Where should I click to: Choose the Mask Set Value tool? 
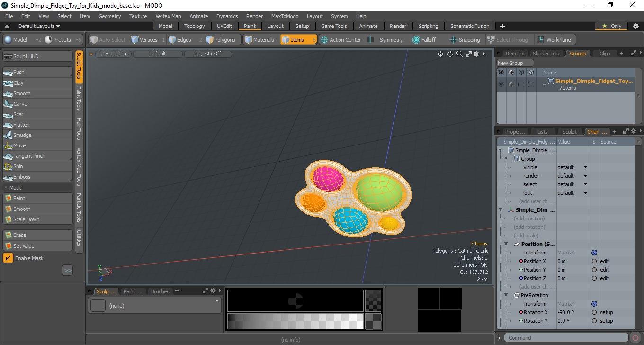tap(37, 246)
